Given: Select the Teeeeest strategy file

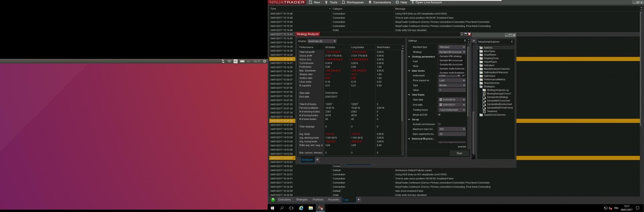Looking at the screenshot, I should click(492, 111).
